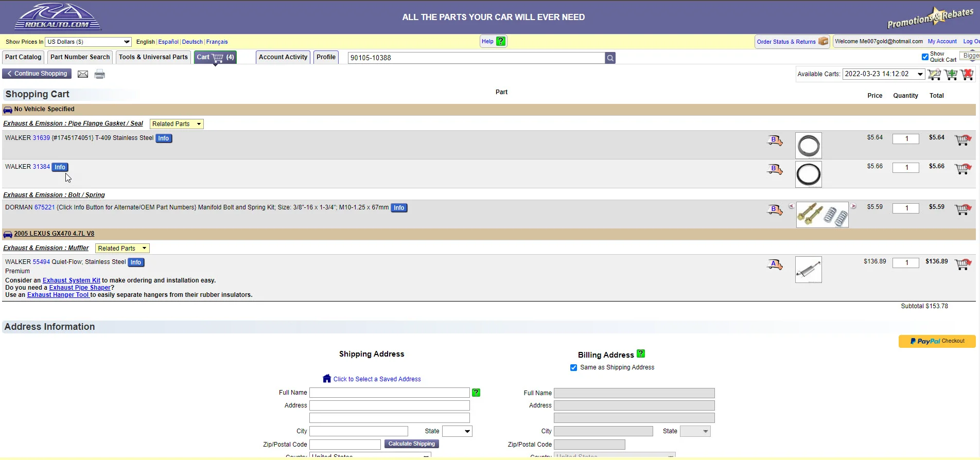Open the Account Activity tab
980x460 pixels.
(283, 57)
